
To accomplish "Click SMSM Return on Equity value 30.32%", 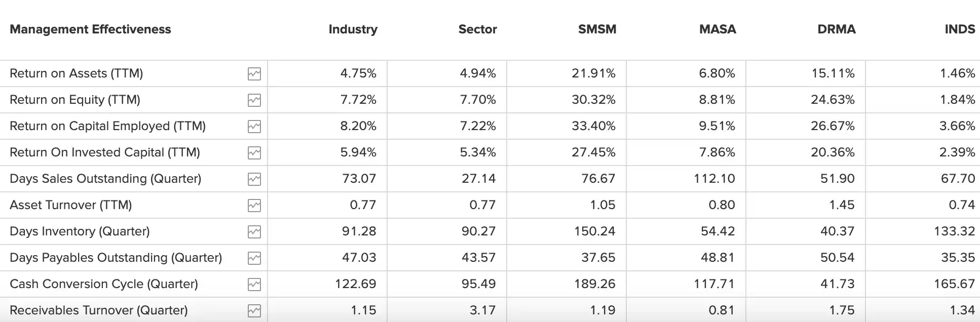I will click(593, 100).
